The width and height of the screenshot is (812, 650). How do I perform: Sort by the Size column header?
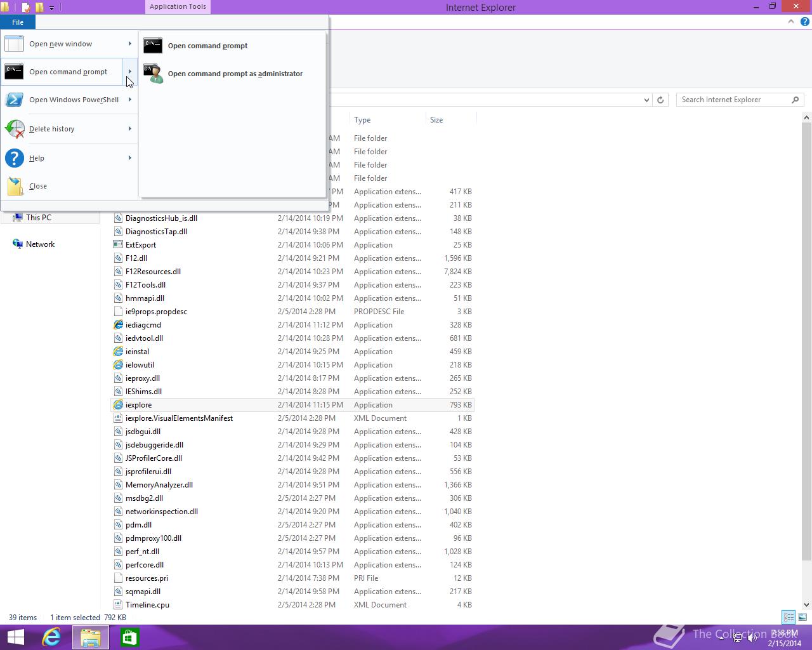451,120
